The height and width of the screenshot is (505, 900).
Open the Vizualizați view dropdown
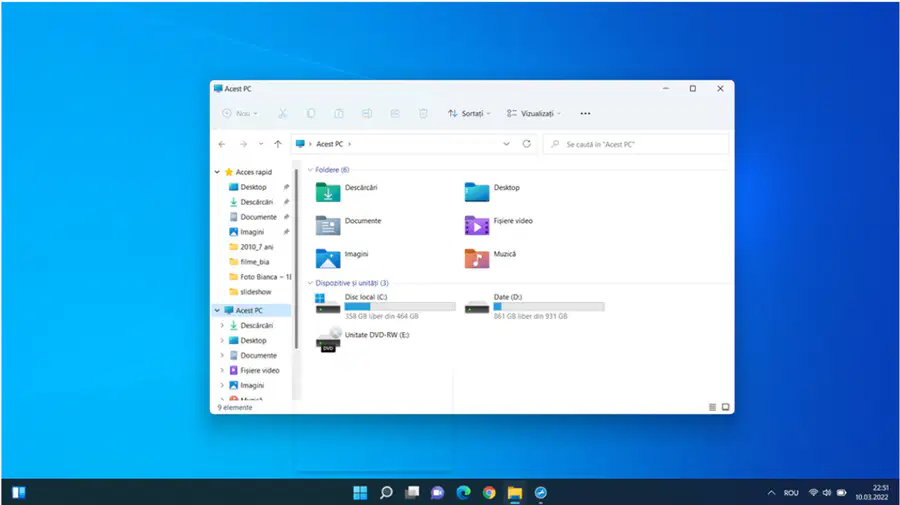click(x=534, y=114)
